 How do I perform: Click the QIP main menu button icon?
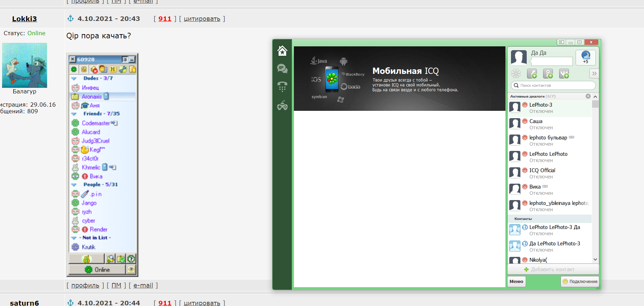(86, 259)
